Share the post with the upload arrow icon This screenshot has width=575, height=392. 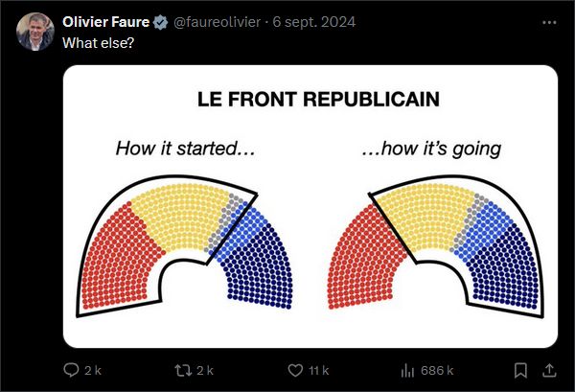549,370
